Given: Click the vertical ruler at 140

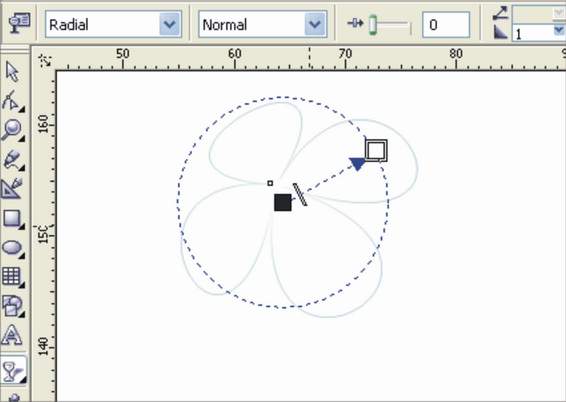Looking at the screenshot, I should [43, 346].
